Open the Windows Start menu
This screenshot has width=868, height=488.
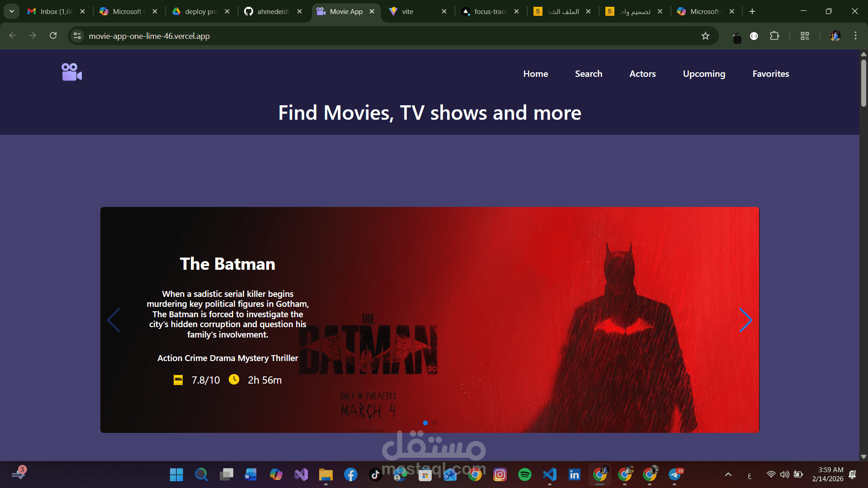pyautogui.click(x=176, y=474)
